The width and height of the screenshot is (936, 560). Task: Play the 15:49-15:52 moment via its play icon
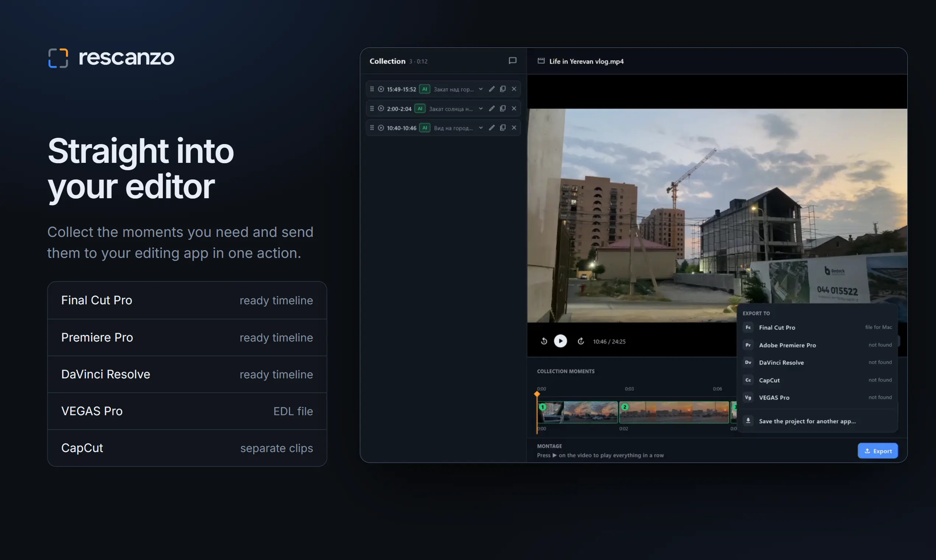(x=381, y=89)
